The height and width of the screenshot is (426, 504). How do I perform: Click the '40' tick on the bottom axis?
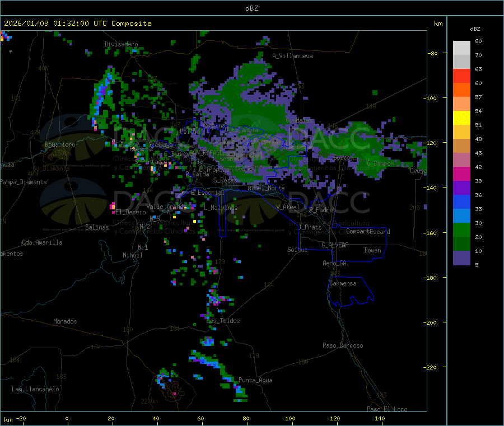coord(156,418)
